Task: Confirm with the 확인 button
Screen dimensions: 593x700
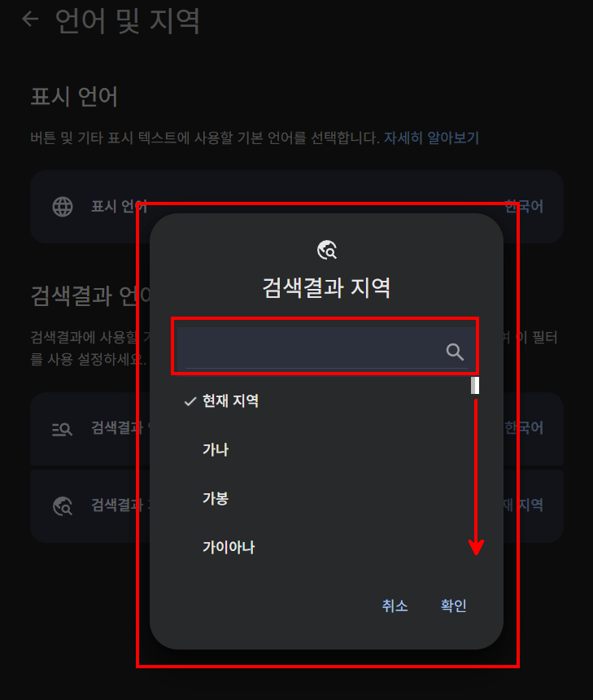Action: [453, 606]
